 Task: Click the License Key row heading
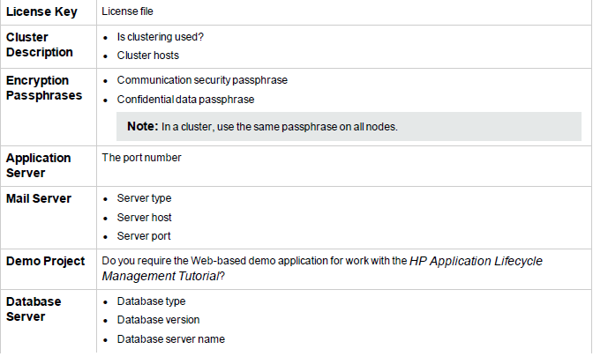(x=41, y=11)
